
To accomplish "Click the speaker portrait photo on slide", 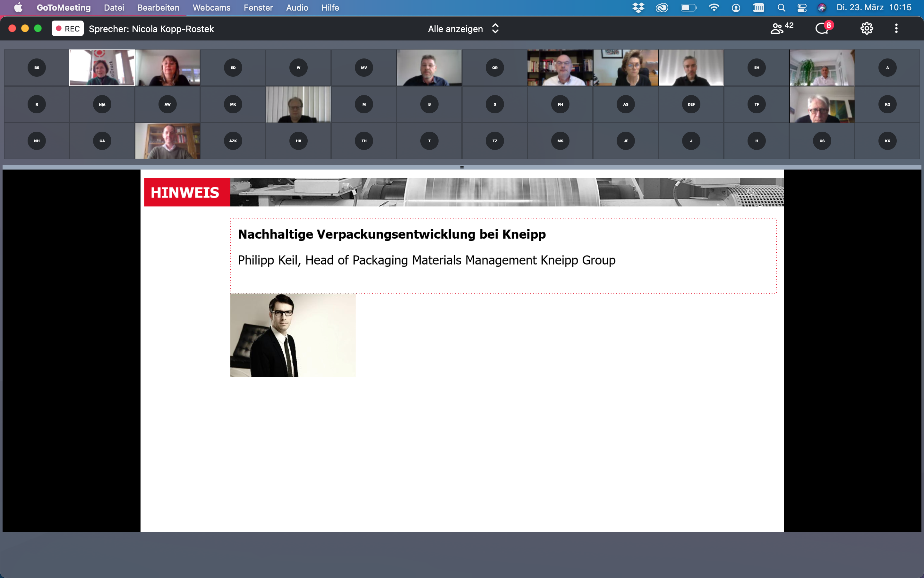I will tap(293, 335).
